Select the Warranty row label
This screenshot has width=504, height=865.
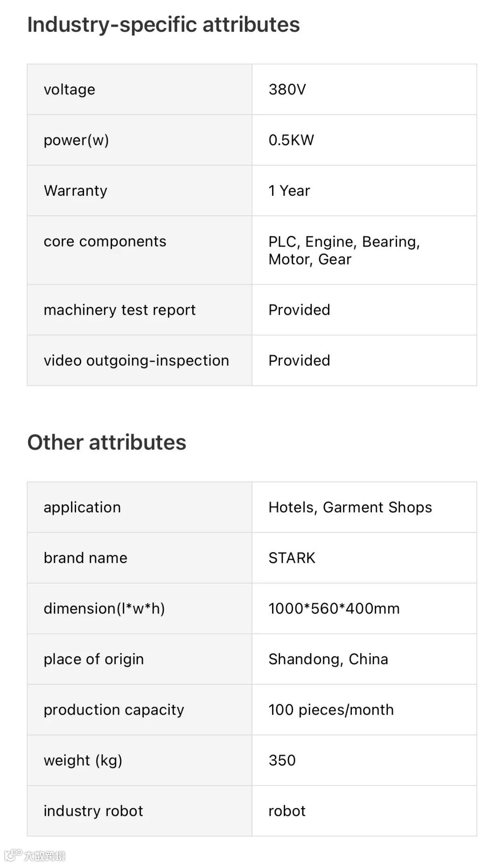[76, 191]
